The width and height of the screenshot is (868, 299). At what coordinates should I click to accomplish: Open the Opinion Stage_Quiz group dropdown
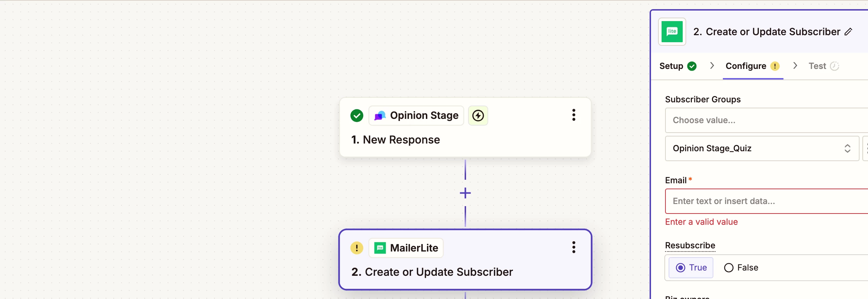762,148
